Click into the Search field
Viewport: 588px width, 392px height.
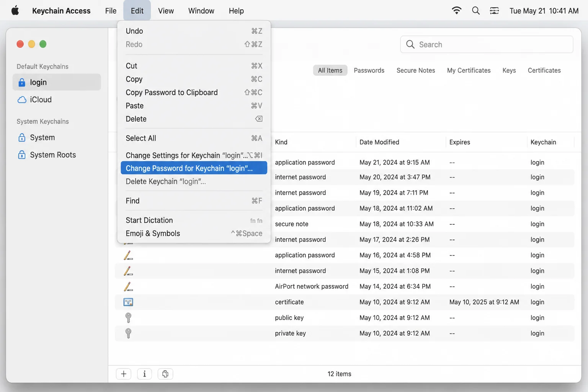[x=487, y=44]
